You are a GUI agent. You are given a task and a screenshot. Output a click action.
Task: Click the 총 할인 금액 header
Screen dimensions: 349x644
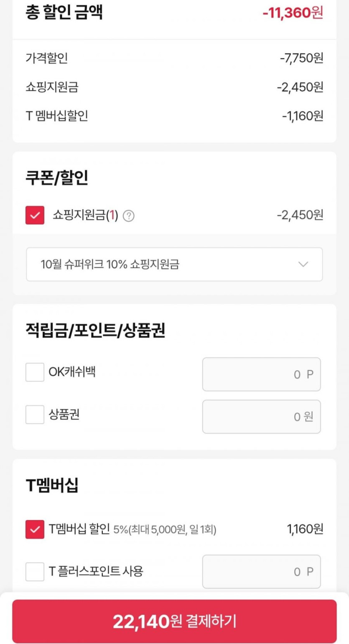[64, 13]
